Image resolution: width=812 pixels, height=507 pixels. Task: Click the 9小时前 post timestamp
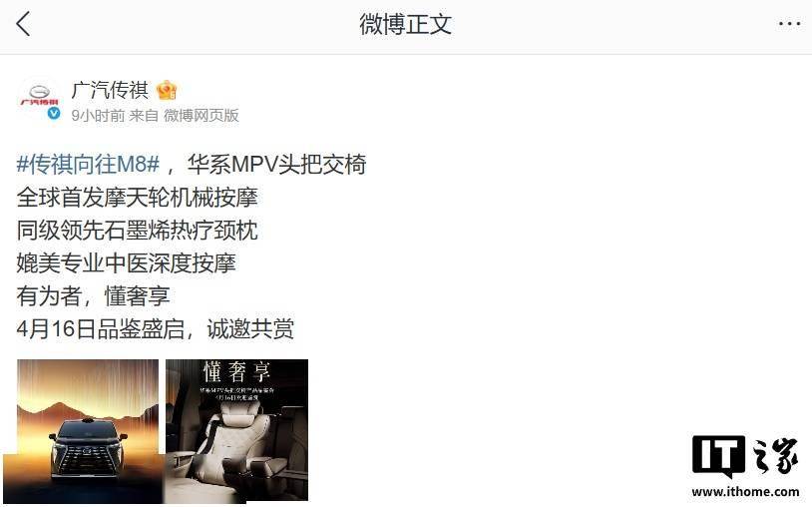[x=99, y=116]
